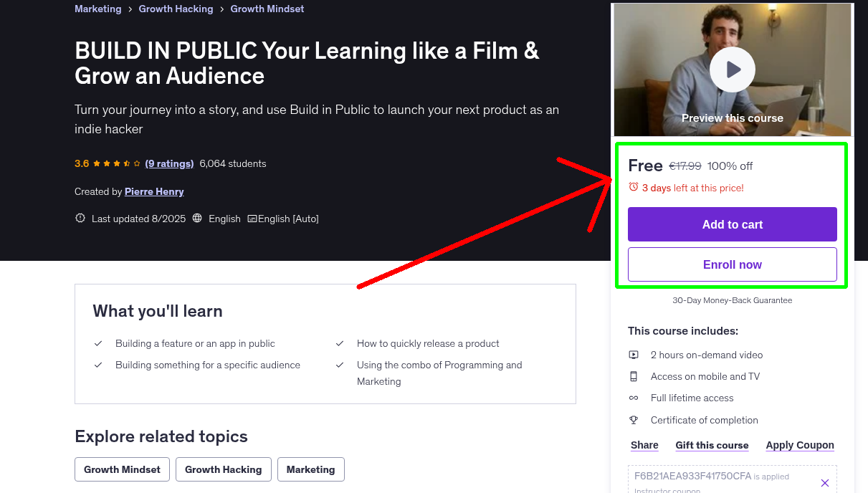This screenshot has width=868, height=493.
Task: Open the (9 ratings) link
Action: (169, 163)
